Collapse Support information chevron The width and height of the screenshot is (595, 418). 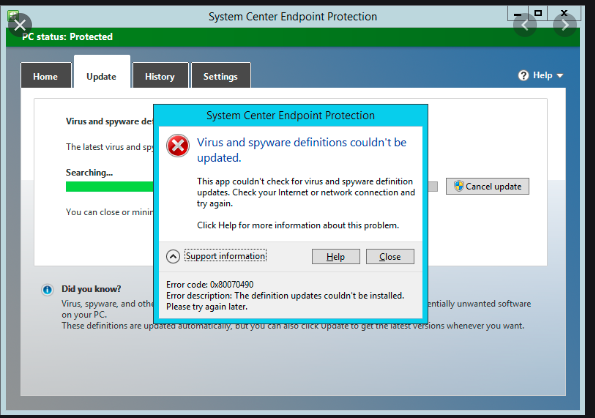tap(173, 256)
